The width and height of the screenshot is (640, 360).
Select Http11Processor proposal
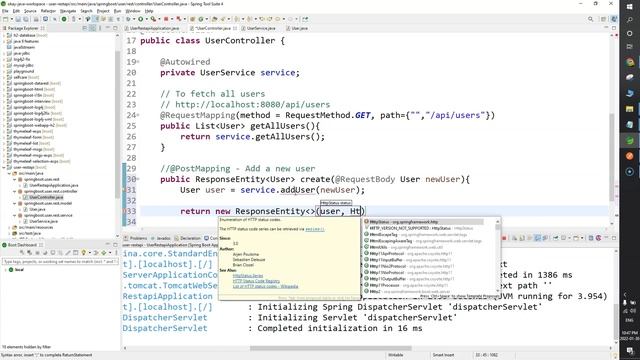click(x=423, y=285)
